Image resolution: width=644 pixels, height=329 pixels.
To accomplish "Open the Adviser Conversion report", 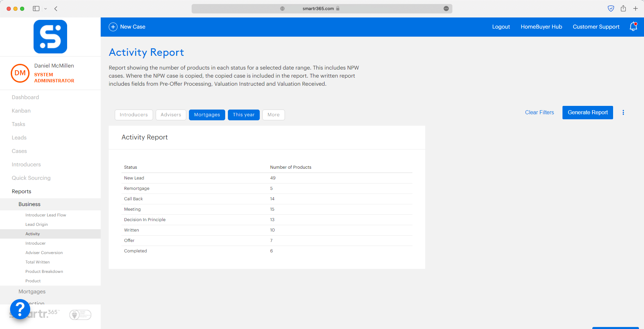I will click(x=44, y=253).
